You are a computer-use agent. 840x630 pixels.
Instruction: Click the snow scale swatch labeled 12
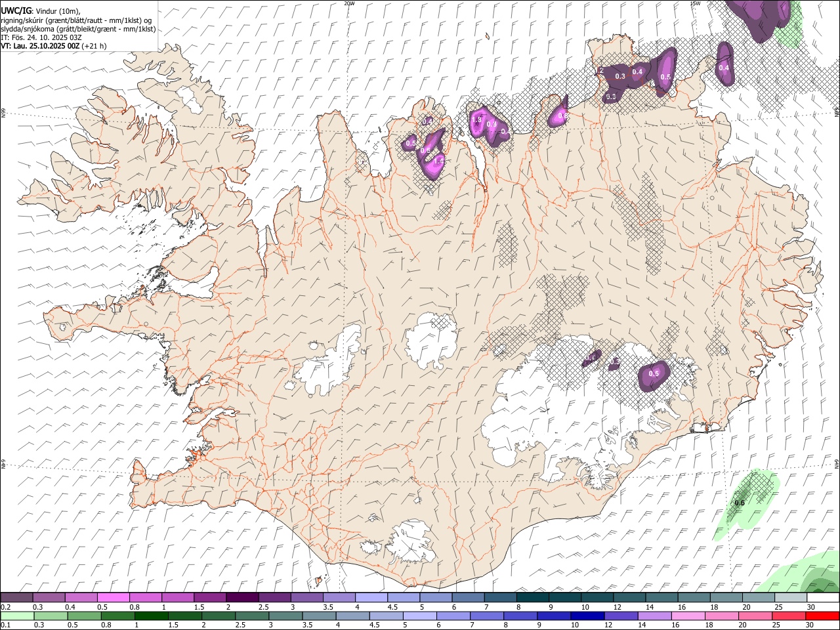click(629, 598)
